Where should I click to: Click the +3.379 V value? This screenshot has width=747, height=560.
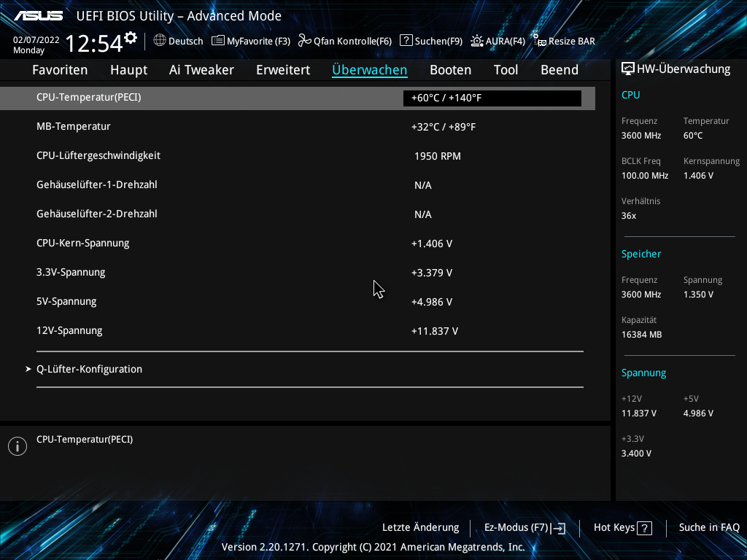[x=432, y=273]
